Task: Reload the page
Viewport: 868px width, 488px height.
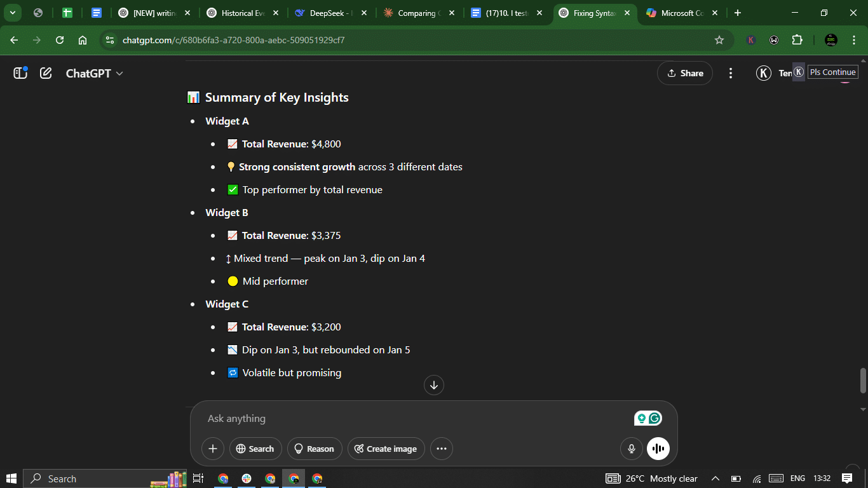Action: pyautogui.click(x=60, y=40)
